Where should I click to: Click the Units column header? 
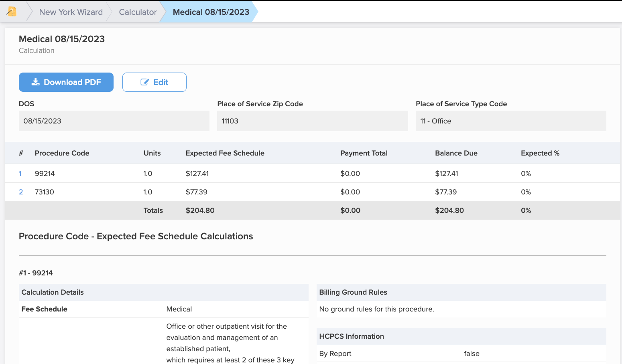click(x=152, y=153)
